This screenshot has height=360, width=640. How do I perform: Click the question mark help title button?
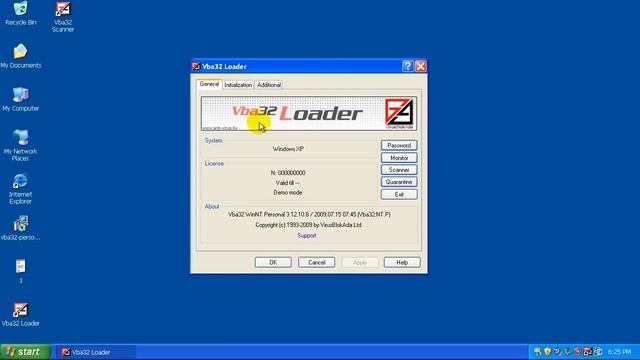coord(407,66)
